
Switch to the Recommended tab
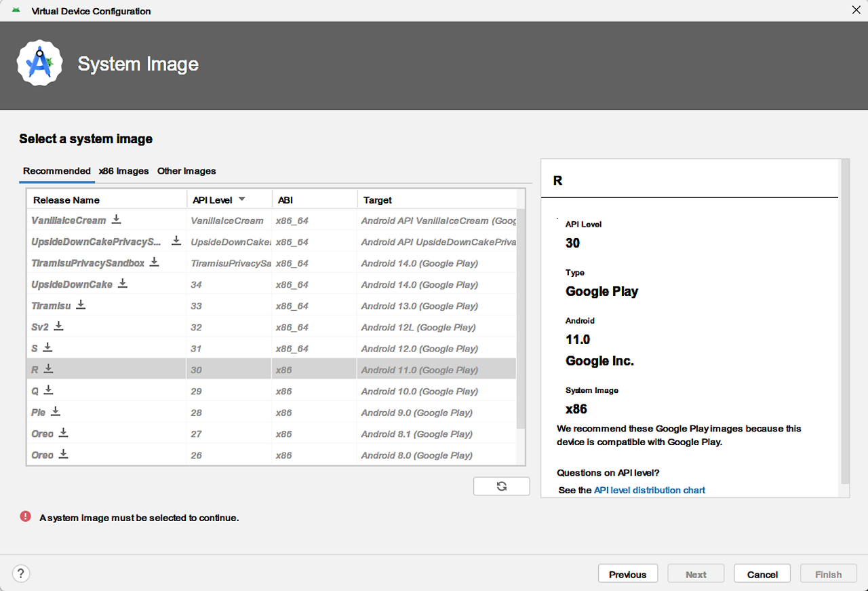pos(57,171)
